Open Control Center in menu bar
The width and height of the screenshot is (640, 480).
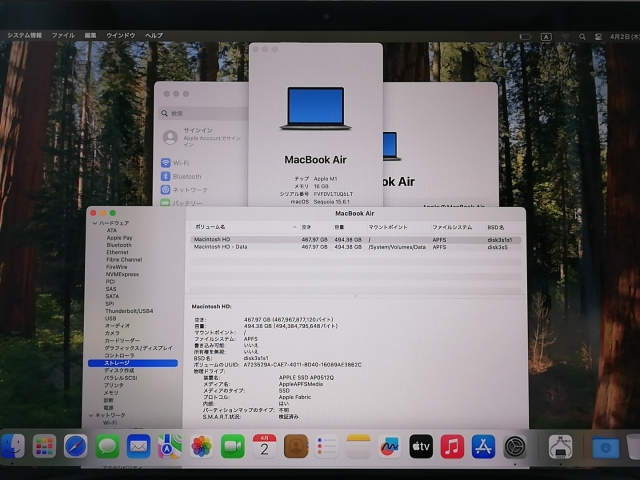[x=598, y=37]
